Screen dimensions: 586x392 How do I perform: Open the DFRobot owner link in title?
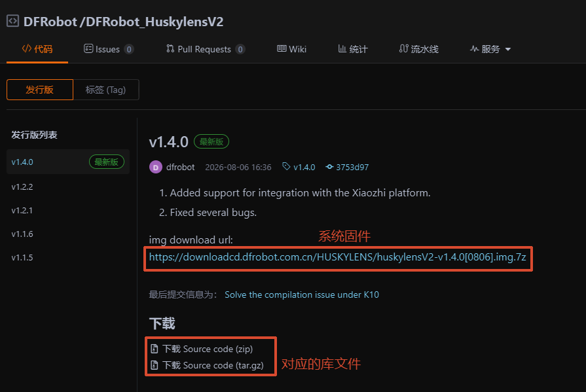tap(50, 22)
